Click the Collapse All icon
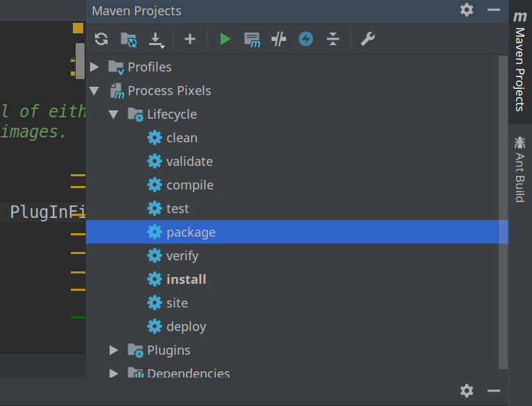Viewport: 532px width, 406px height. 333,39
